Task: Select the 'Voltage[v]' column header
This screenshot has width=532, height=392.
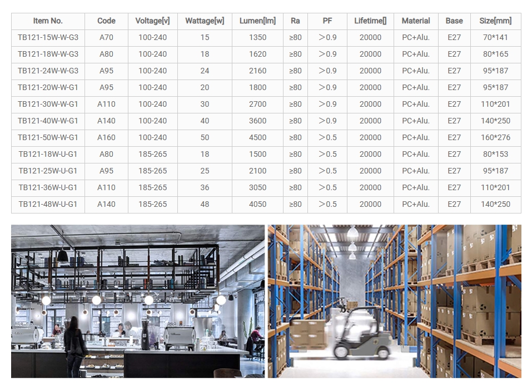Action: tap(153, 21)
